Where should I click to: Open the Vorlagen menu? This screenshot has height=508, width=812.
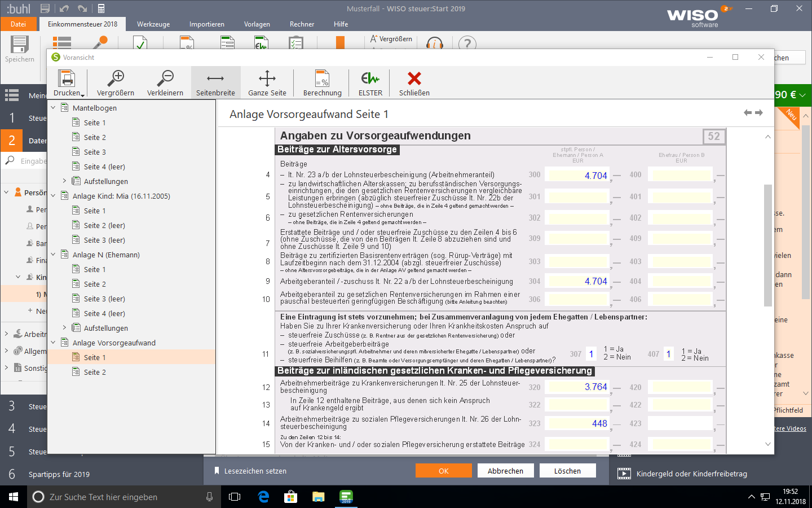[x=257, y=24]
